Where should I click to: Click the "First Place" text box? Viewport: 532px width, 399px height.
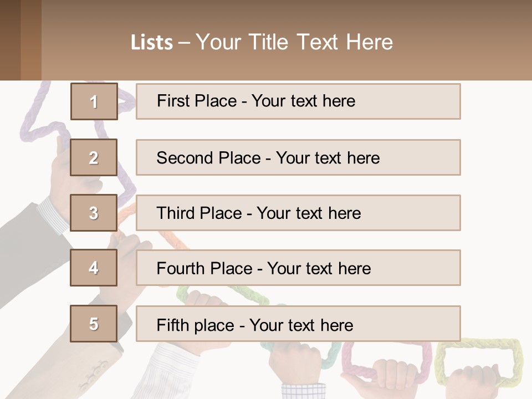click(298, 101)
